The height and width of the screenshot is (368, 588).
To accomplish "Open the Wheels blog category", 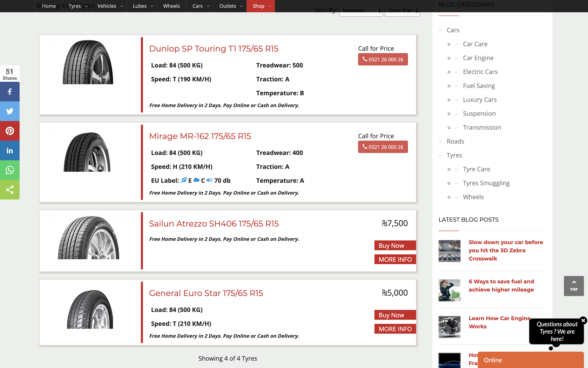I will pyautogui.click(x=473, y=197).
